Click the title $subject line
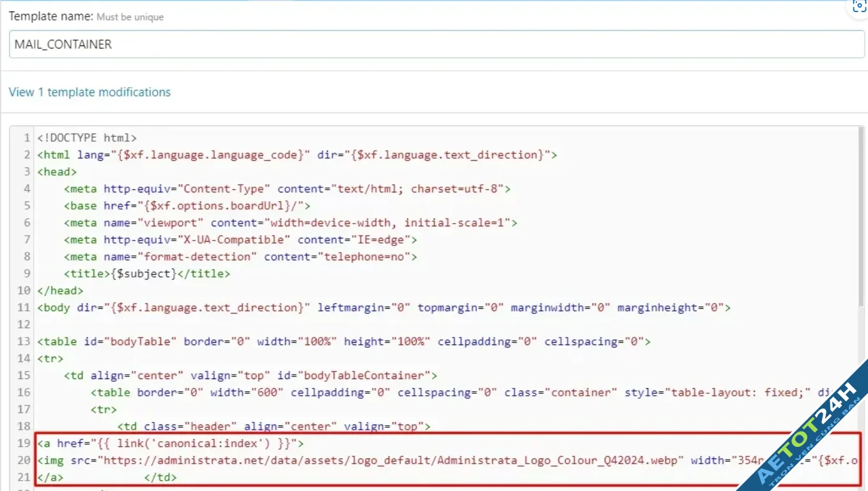This screenshot has width=868, height=491. 146,274
